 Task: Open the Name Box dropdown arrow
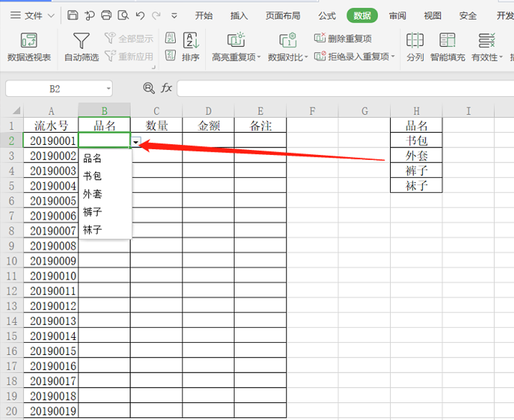point(108,89)
